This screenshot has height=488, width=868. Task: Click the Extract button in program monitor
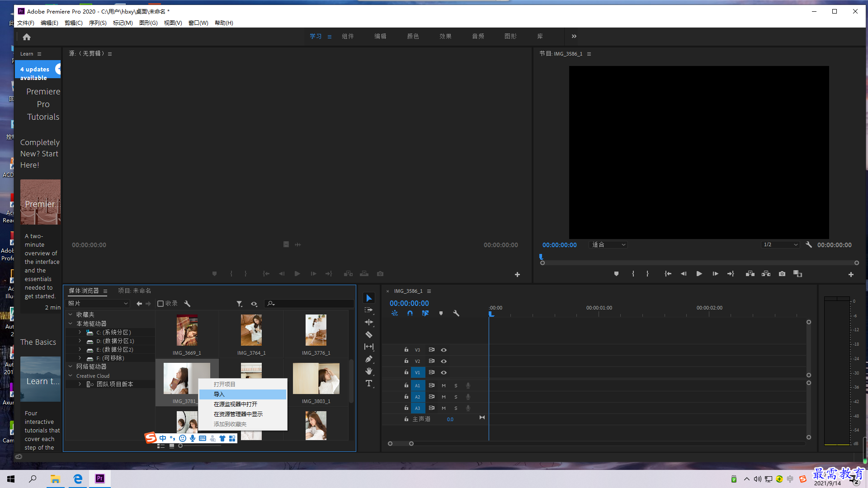(766, 274)
